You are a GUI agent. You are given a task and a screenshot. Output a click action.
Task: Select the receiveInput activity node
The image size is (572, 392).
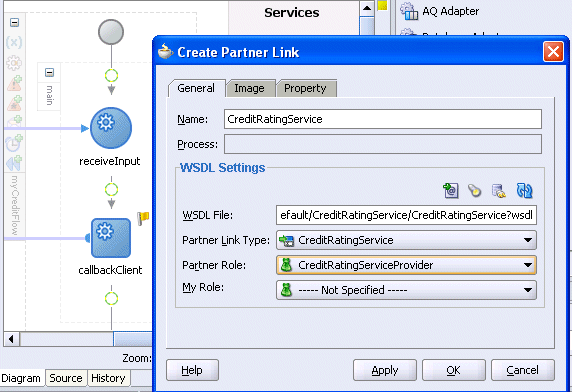111,128
